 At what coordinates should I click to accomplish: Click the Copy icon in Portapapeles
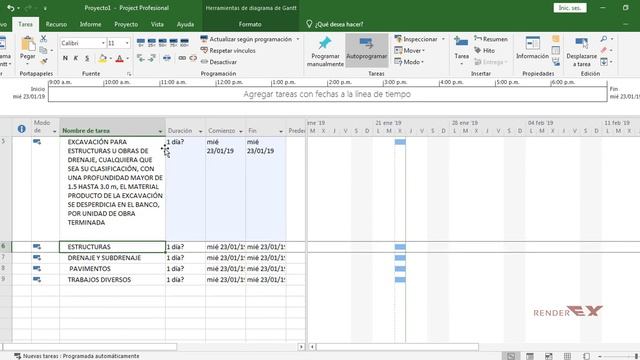tap(44, 50)
